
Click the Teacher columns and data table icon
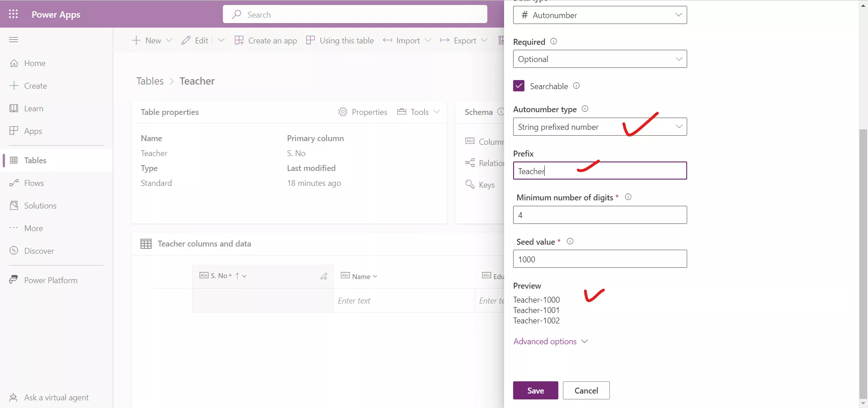point(146,244)
